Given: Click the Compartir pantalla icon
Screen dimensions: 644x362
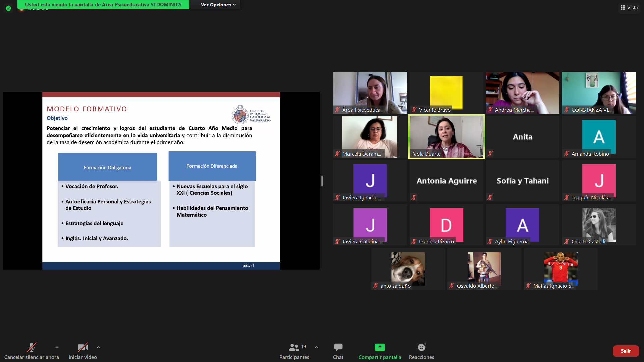Looking at the screenshot, I should point(380,347).
